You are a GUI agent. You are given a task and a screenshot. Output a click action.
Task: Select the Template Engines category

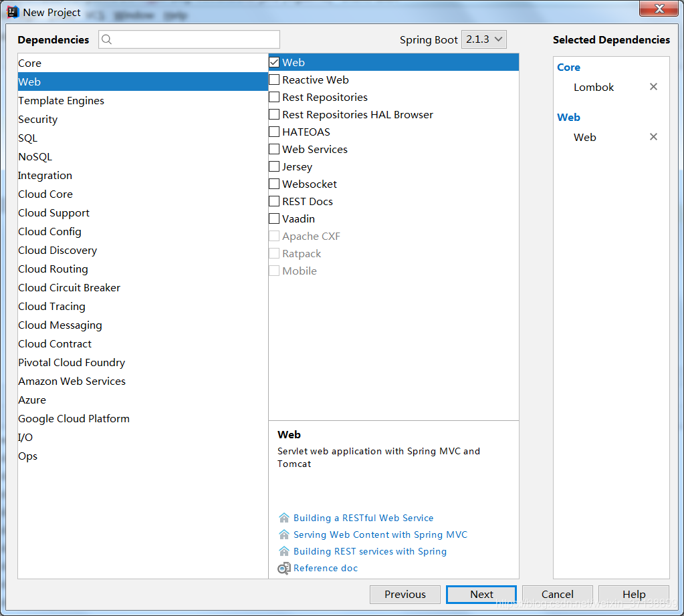coord(142,101)
